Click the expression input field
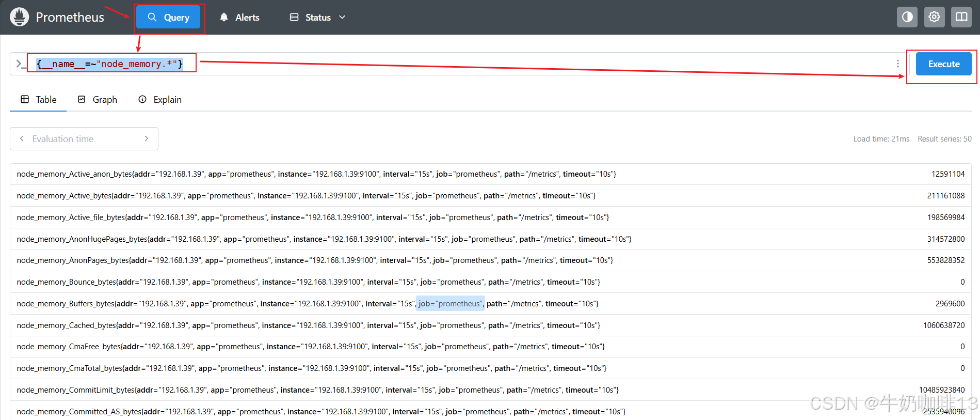Image resolution: width=980 pixels, height=420 pixels. tap(459, 64)
